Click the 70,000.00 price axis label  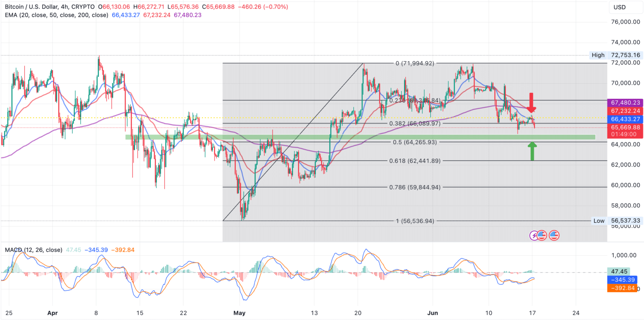point(625,83)
